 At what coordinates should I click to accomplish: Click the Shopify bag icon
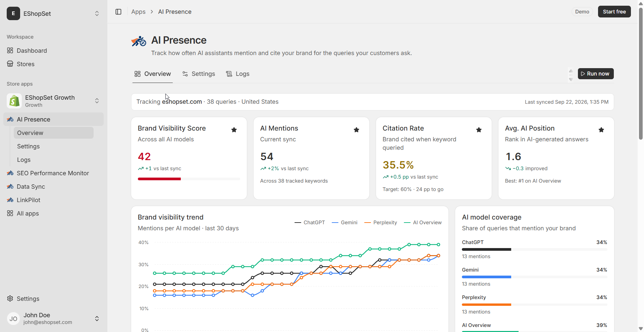[x=14, y=101]
